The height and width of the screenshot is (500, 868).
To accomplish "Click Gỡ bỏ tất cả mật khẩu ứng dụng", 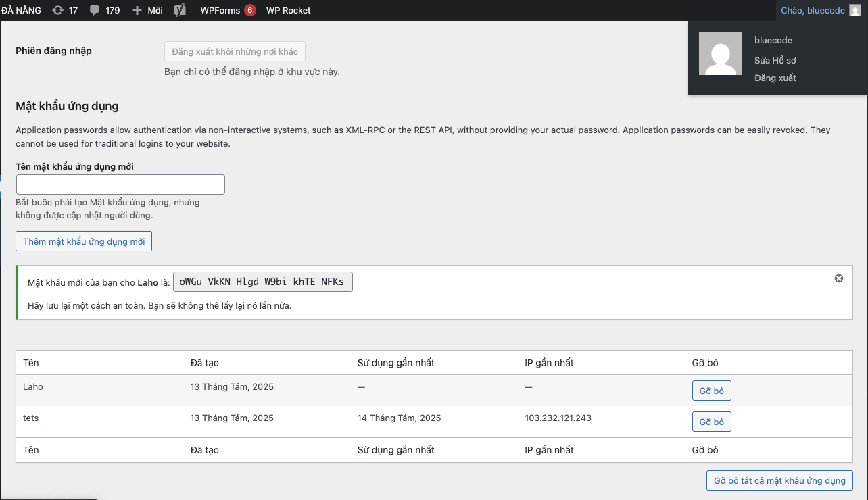I will 779,480.
